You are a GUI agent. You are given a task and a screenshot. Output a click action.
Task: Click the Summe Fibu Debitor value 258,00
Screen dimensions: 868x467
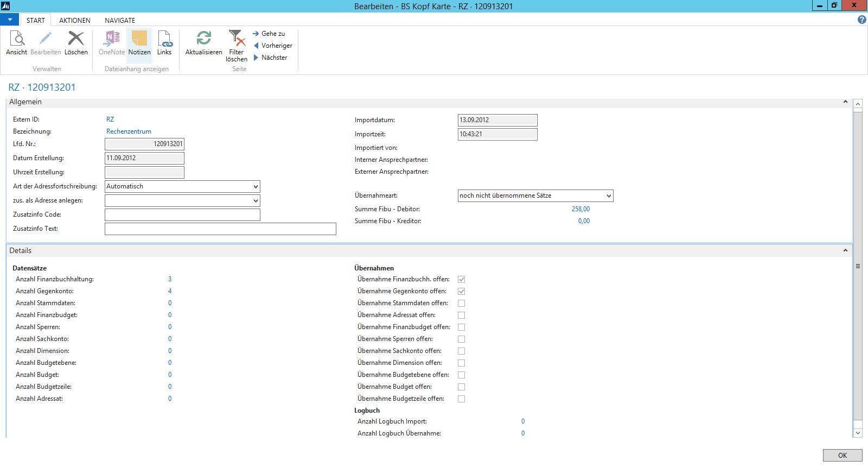tap(580, 209)
